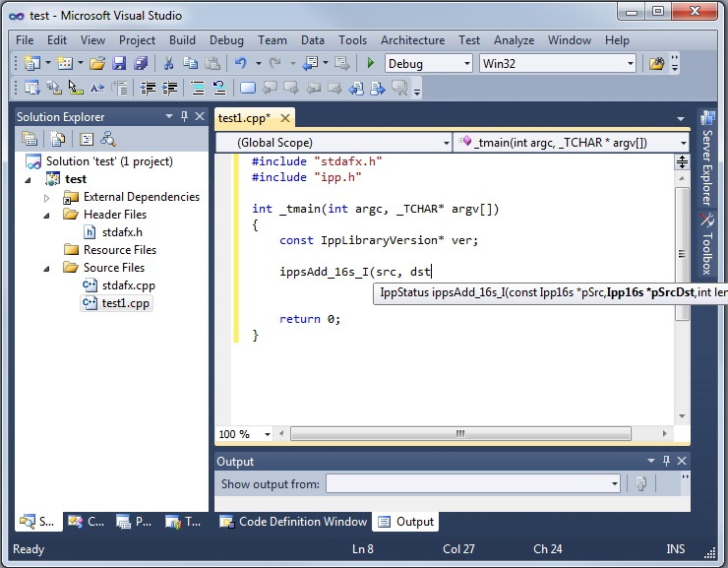The image size is (728, 568).
Task: Open the Win32 platform dropdown
Action: 630,64
